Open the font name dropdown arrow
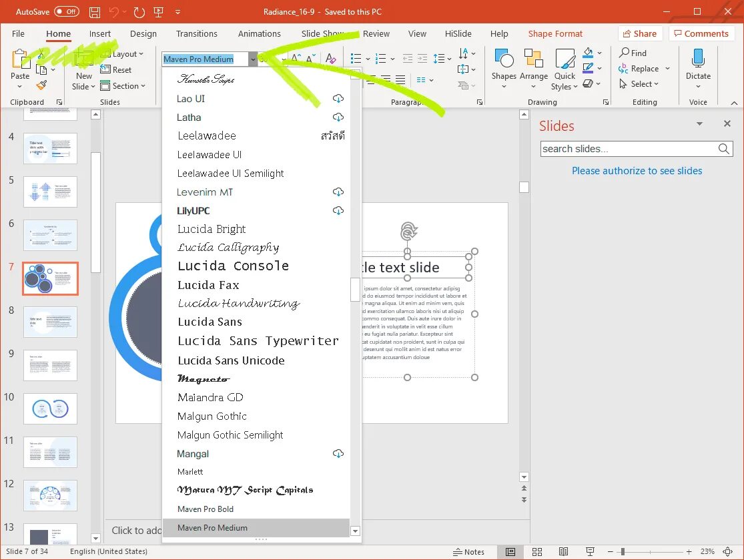 pyautogui.click(x=253, y=59)
